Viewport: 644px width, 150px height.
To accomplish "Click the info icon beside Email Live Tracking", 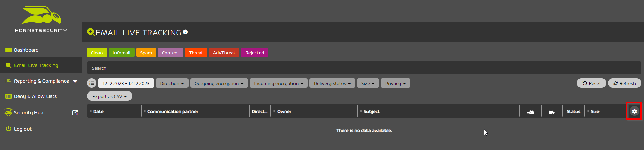I will pyautogui.click(x=185, y=32).
